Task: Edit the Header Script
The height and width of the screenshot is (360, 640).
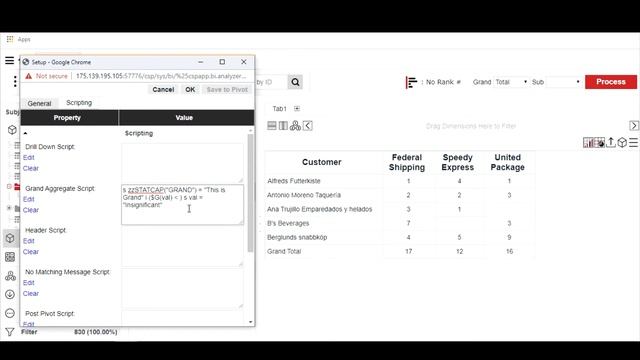Action: [x=29, y=241]
